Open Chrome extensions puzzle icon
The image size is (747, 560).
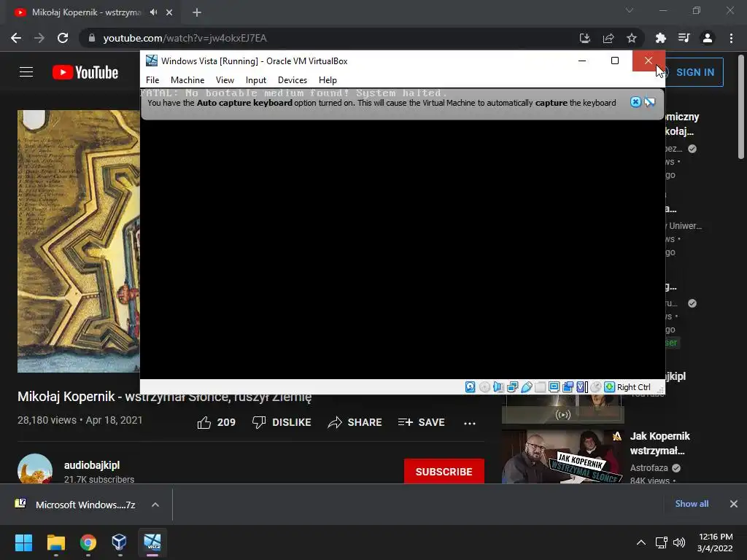[x=660, y=38]
